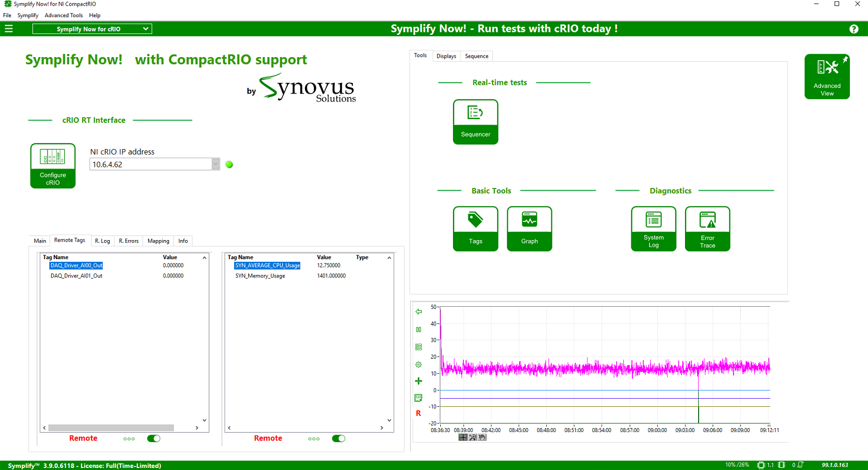Switch to the Displays tab
868x470 pixels.
coord(446,56)
